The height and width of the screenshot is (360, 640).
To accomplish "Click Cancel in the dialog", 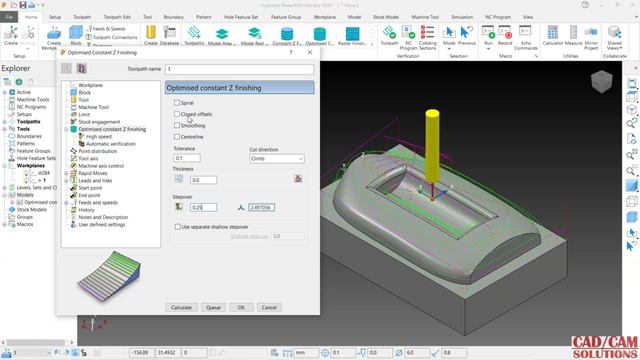I will coord(269,307).
